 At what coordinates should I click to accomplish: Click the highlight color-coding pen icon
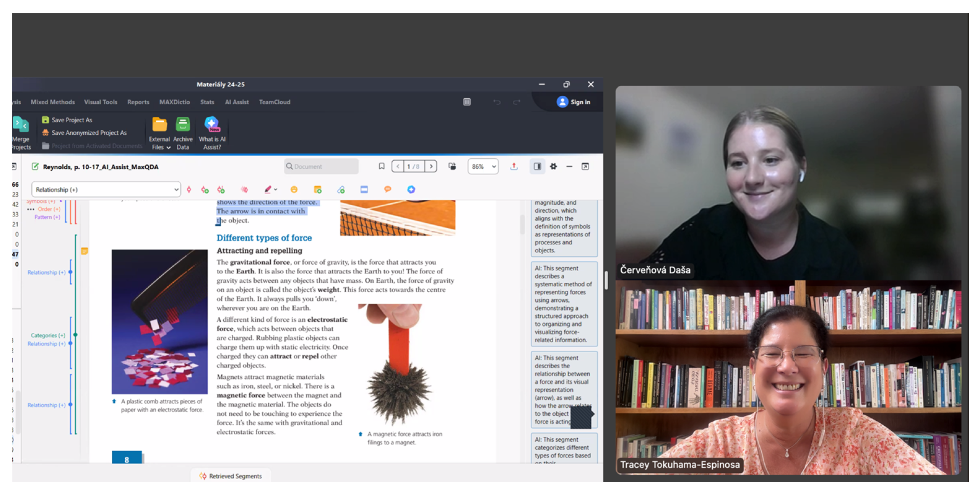click(268, 189)
